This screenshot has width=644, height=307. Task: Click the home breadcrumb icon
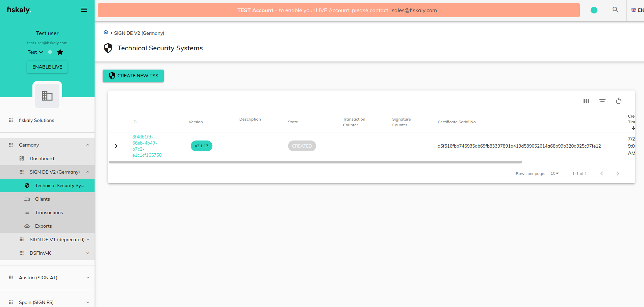106,32
